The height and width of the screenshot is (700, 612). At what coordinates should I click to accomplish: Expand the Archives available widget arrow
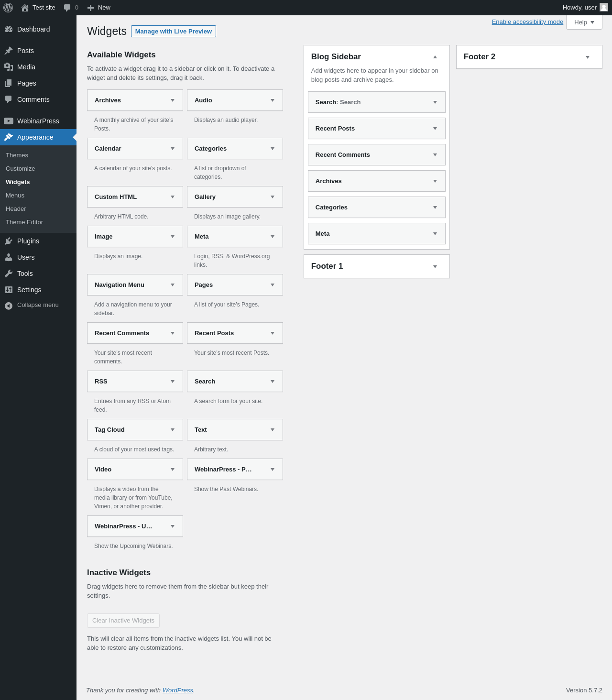click(173, 100)
